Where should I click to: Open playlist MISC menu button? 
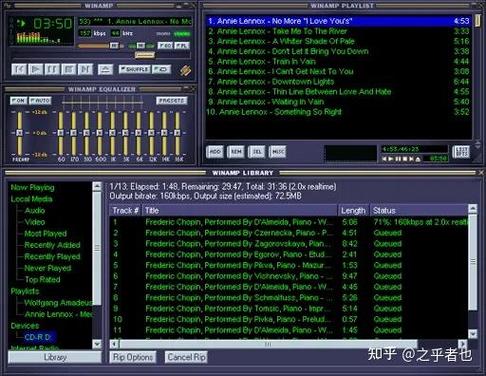277,152
